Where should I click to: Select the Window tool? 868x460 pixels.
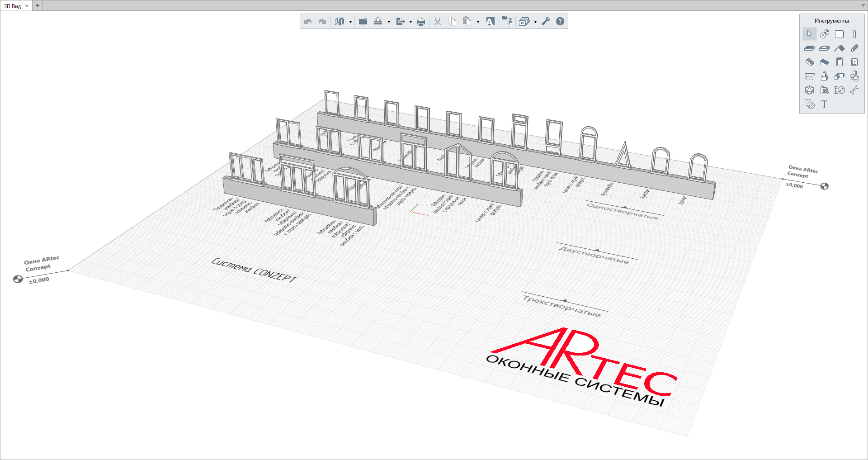tap(854, 62)
